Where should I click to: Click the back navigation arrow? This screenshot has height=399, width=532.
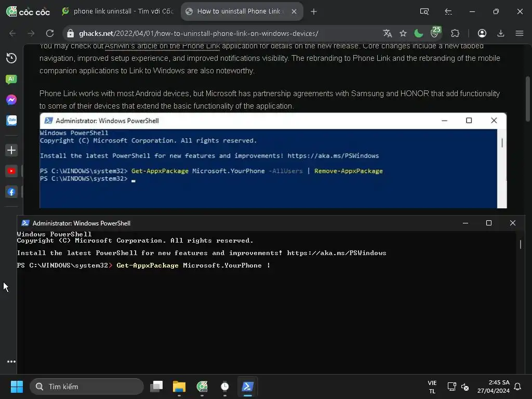pyautogui.click(x=12, y=33)
